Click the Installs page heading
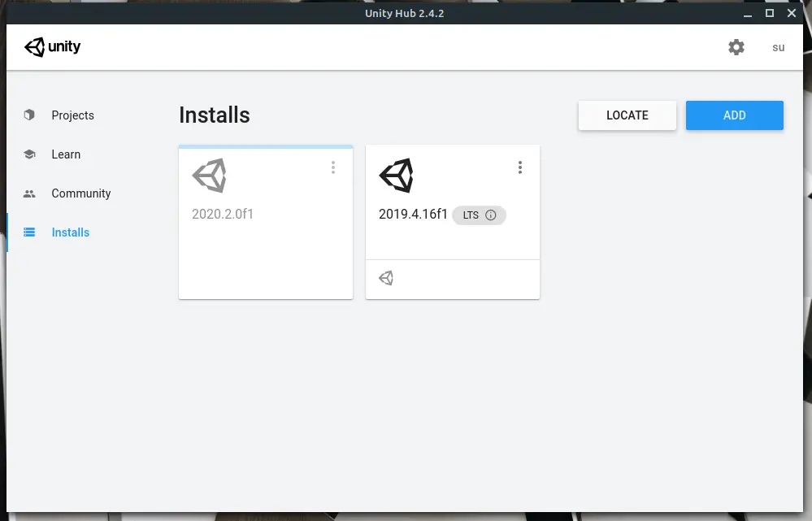Viewport: 812px width, 521px height. point(215,115)
